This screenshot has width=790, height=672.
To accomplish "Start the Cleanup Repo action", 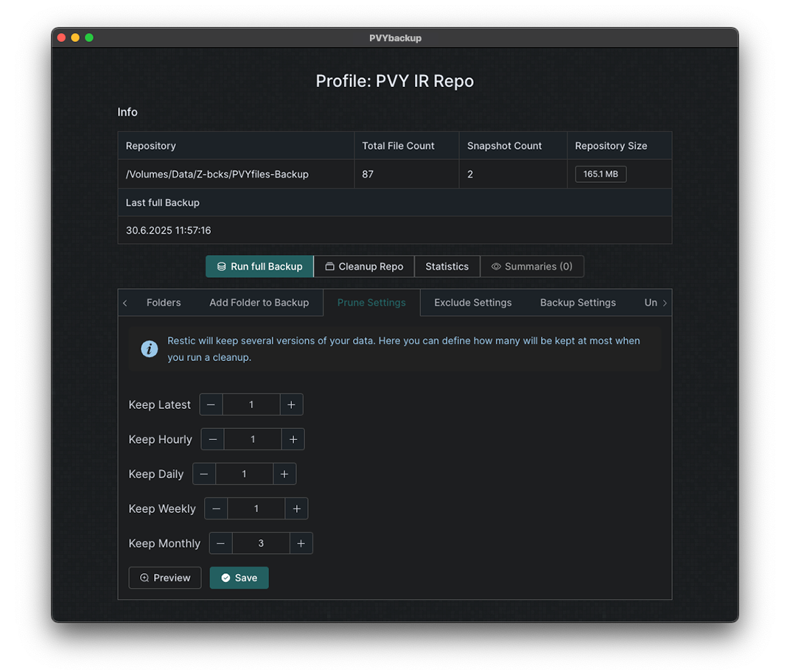I will 364,267.
